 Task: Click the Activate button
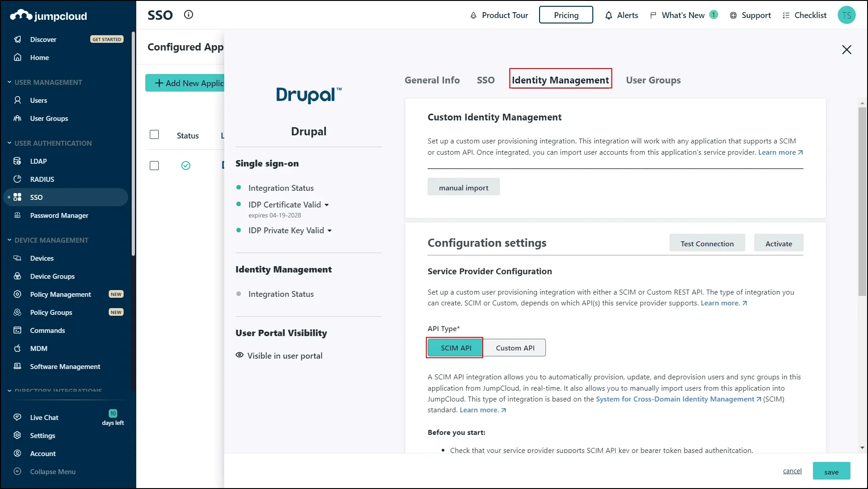779,244
